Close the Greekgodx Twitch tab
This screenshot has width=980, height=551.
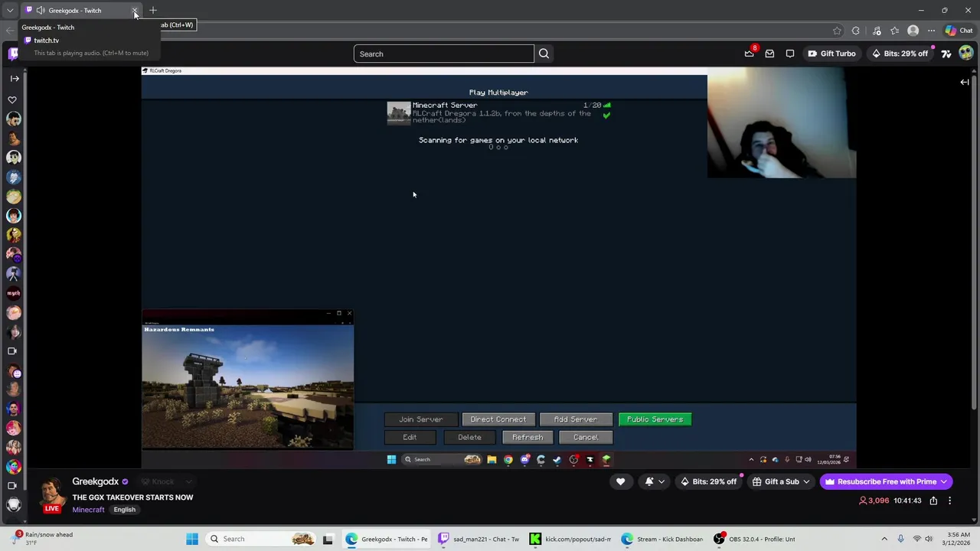tap(135, 11)
